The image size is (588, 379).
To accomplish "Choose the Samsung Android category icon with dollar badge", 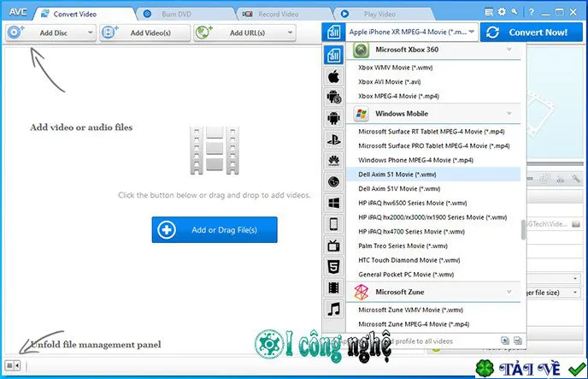I will 333,98.
